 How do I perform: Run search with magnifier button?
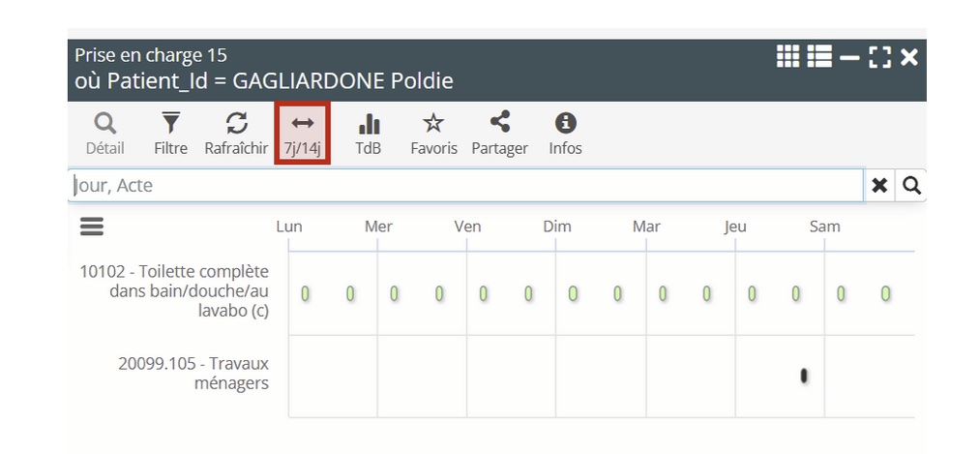point(911,185)
